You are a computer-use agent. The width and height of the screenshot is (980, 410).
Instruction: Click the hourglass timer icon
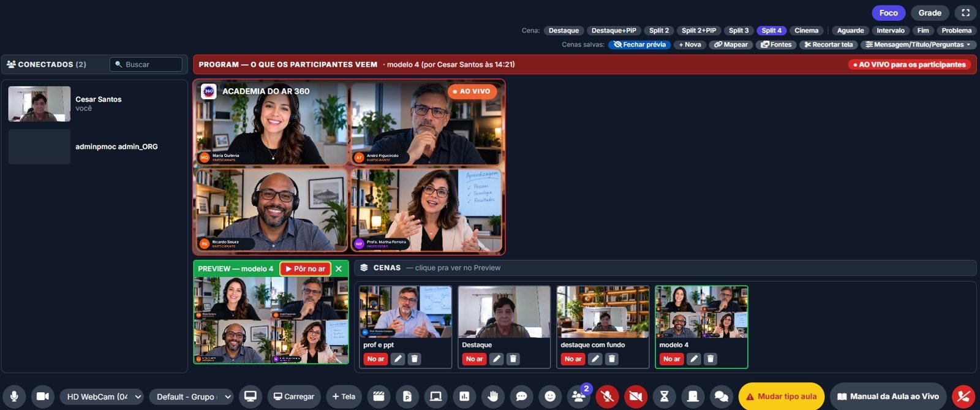click(x=664, y=397)
